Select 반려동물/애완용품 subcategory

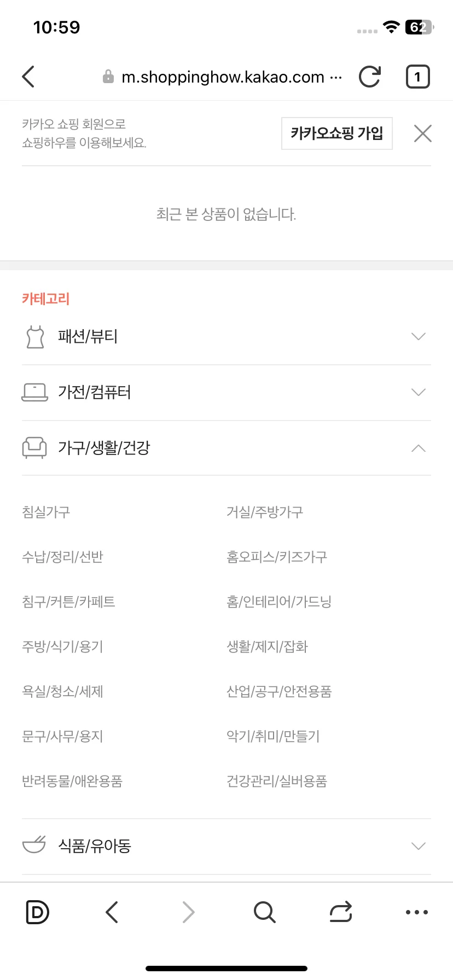pyautogui.click(x=72, y=781)
